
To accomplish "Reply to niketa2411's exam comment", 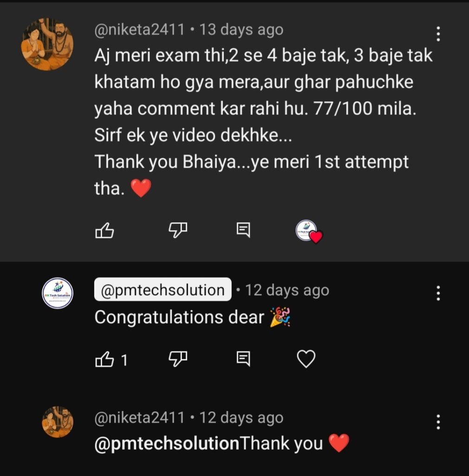I will pos(243,230).
